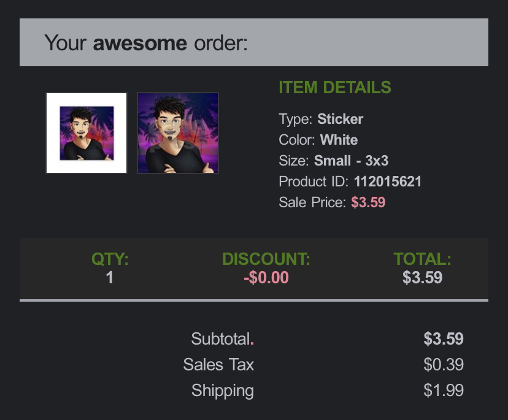Click the Color: White detail line
The image size is (508, 420).
318,140
